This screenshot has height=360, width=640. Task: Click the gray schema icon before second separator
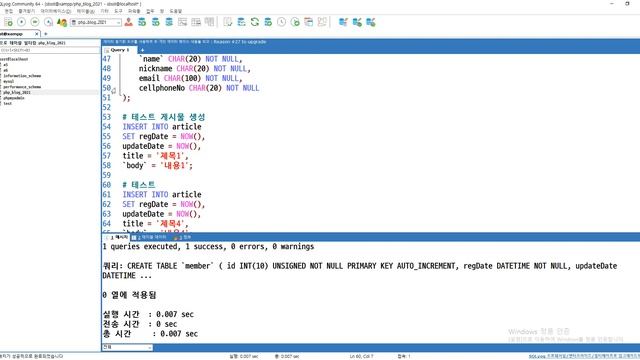pyautogui.click(x=322, y=22)
